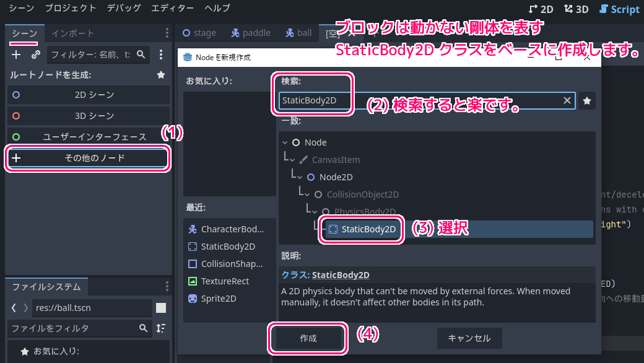Click the ファイルシステム dock tab

[46, 287]
